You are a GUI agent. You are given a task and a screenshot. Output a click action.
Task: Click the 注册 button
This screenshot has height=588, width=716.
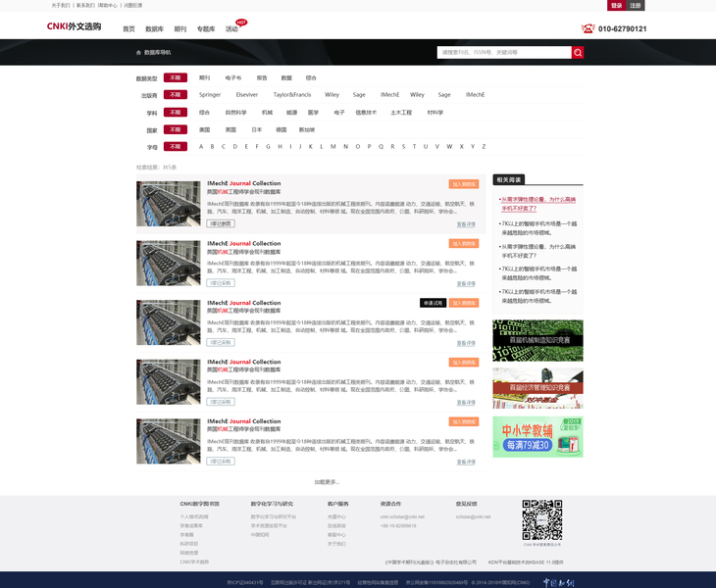(636, 6)
